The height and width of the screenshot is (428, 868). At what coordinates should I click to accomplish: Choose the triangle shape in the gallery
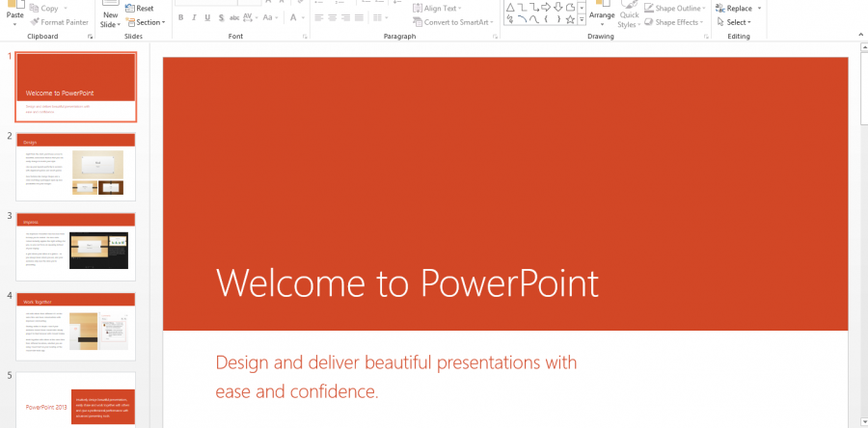509,8
